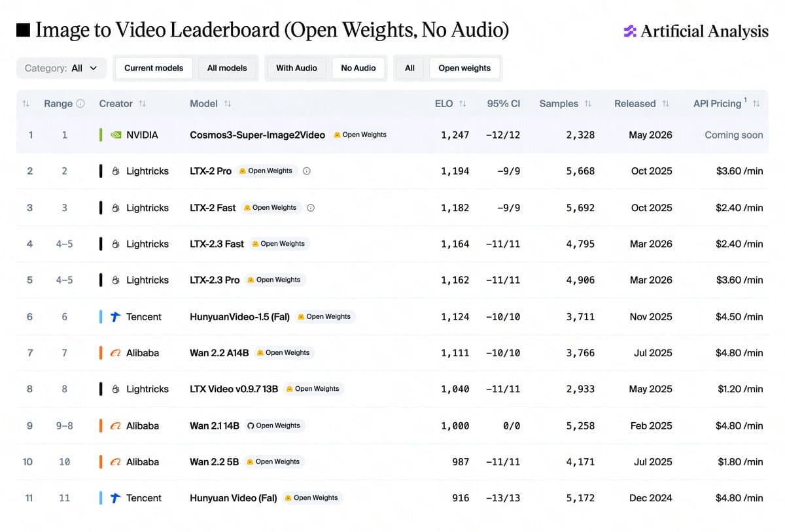Click the $1.80 /min pricing cell
Screen dimensions: 785x532
coord(740,462)
